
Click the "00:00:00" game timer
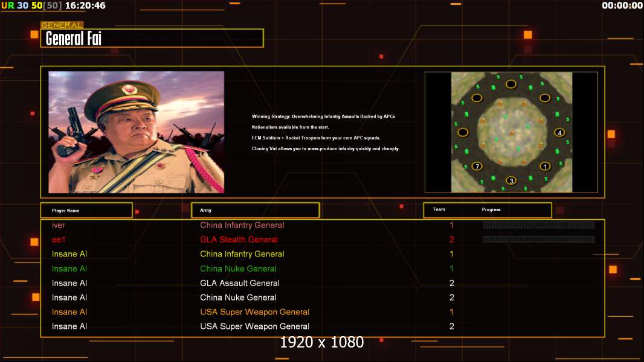tap(622, 6)
